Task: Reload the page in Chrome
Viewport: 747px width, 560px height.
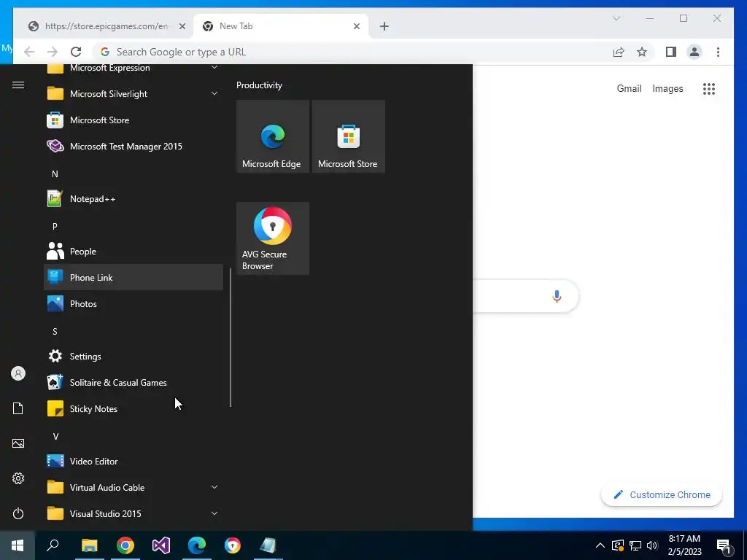Action: 76,52
